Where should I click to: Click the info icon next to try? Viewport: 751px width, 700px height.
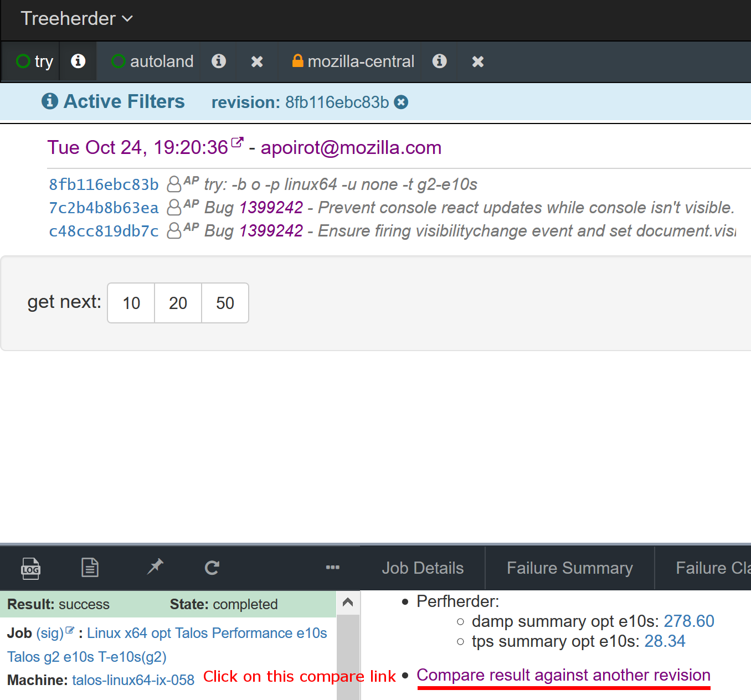[78, 61]
